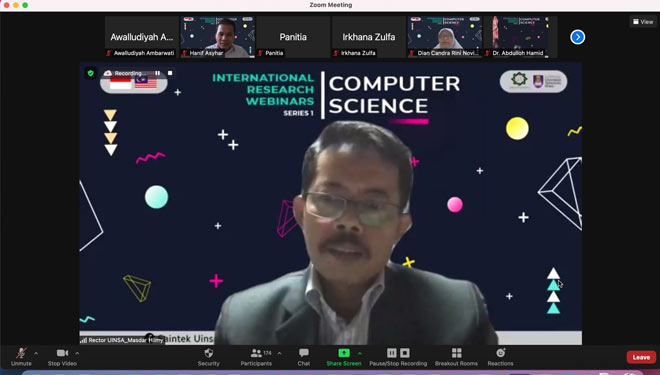Expand Share Screen options arrow
Image resolution: width=660 pixels, height=375 pixels.
(359, 353)
